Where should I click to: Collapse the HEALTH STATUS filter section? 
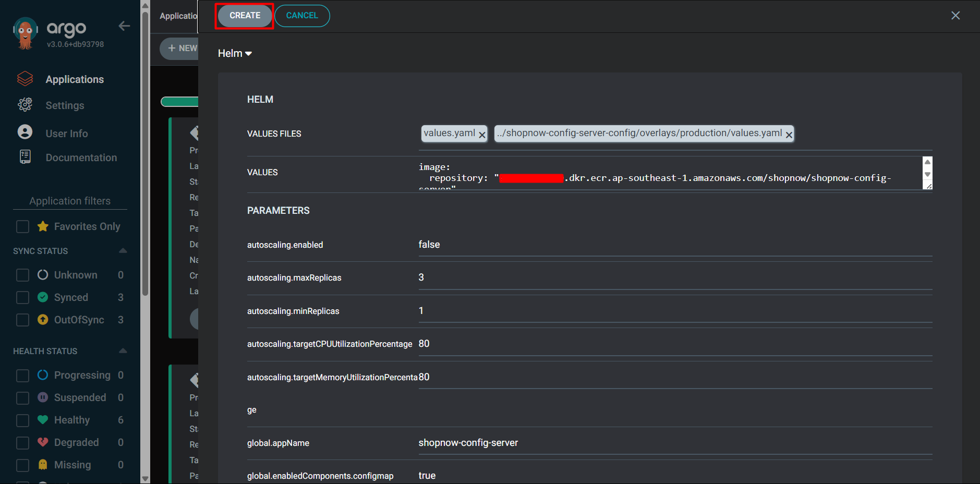123,350
